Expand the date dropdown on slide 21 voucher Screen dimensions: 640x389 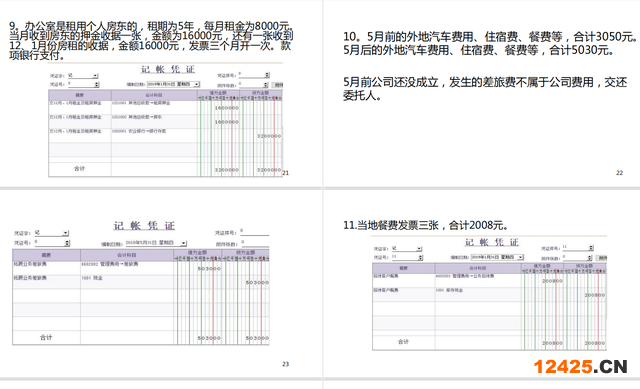click(196, 84)
